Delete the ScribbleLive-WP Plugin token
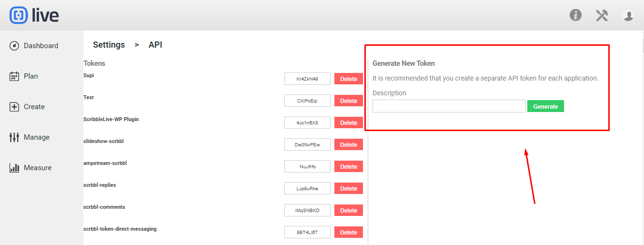 coord(349,122)
